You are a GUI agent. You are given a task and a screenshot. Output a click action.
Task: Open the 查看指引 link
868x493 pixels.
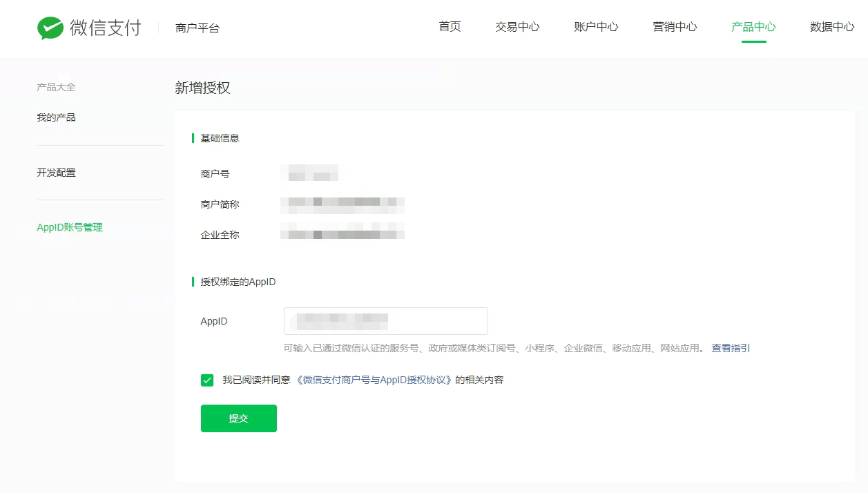(731, 348)
